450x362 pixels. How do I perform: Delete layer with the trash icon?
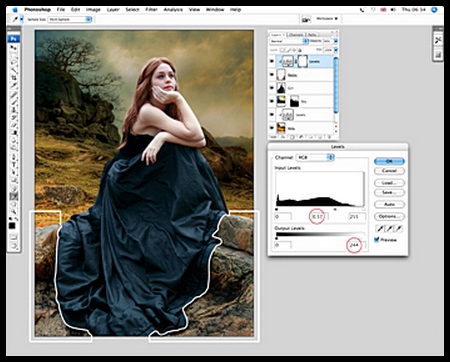(x=329, y=137)
